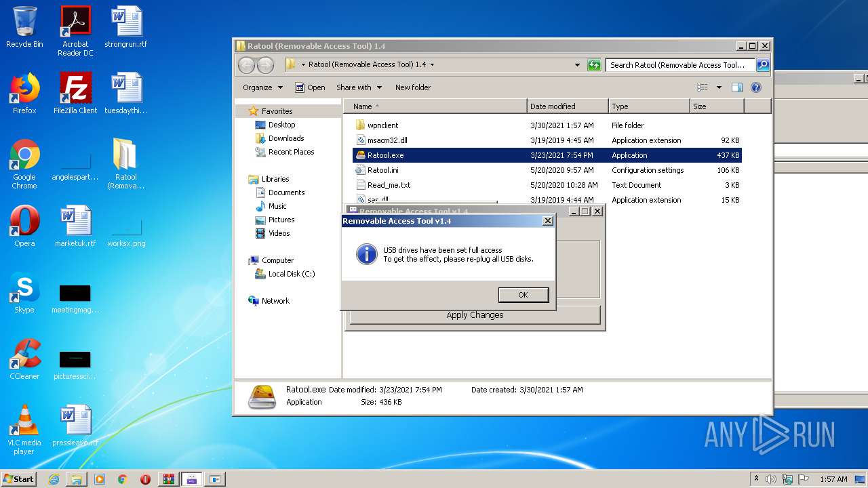Click the Start button
This screenshot has height=488, width=868.
[x=18, y=479]
